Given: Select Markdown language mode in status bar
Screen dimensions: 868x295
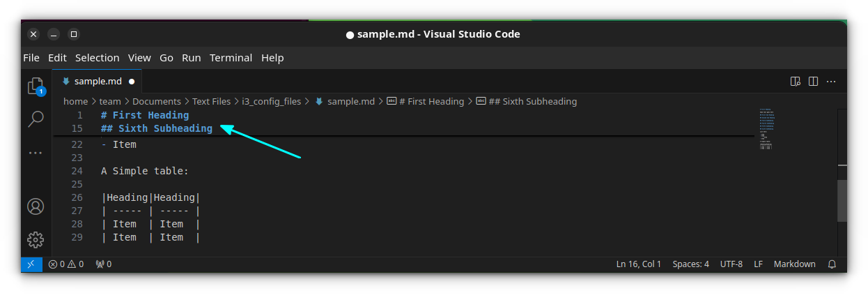Looking at the screenshot, I should click(x=794, y=264).
